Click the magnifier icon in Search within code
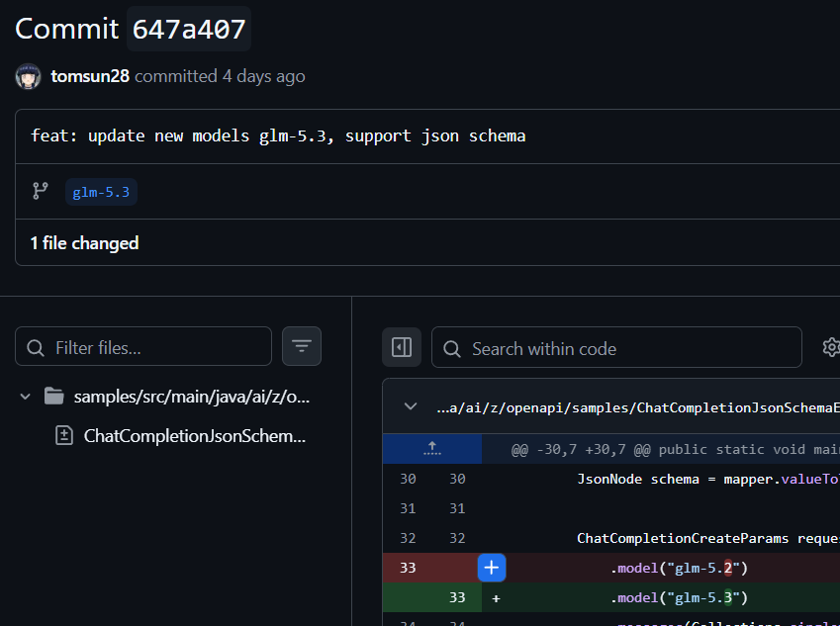Screen dimensions: 840x626 451,349
